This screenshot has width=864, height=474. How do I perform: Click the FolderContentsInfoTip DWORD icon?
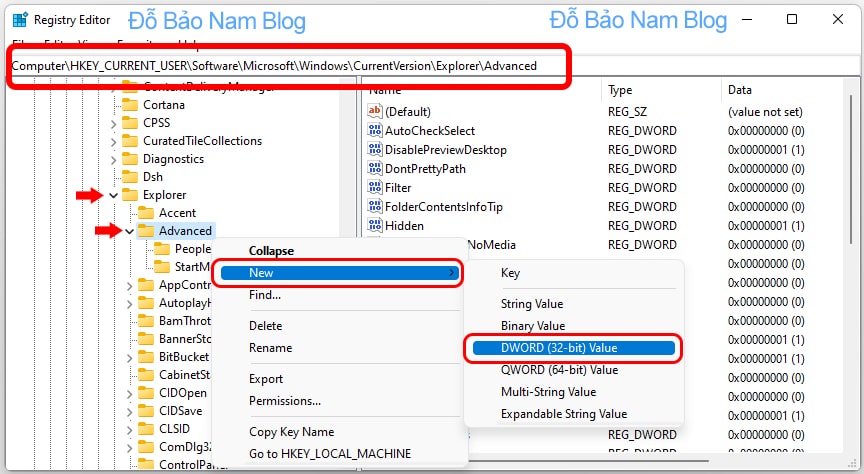point(375,207)
